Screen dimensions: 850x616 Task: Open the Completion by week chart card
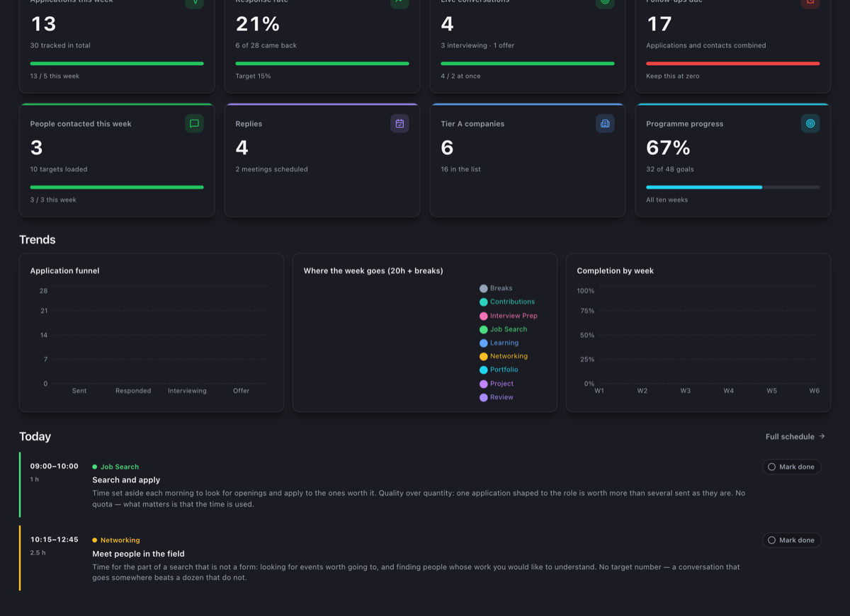698,333
